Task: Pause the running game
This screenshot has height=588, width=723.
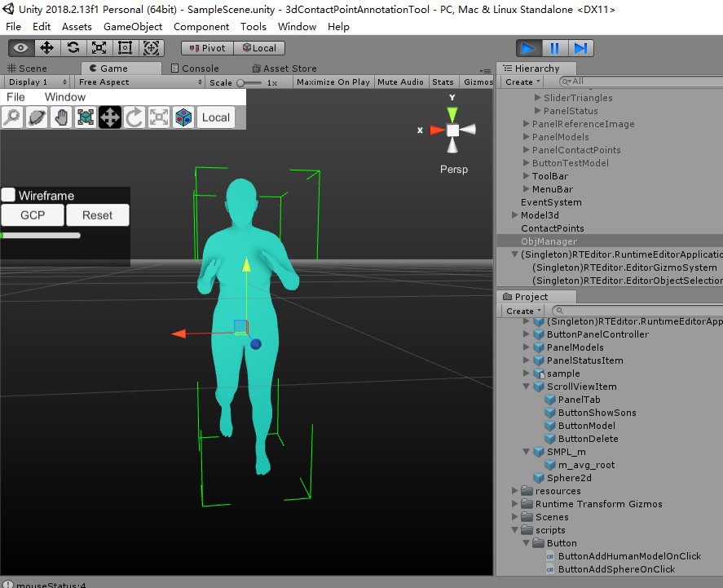Action: (x=555, y=48)
